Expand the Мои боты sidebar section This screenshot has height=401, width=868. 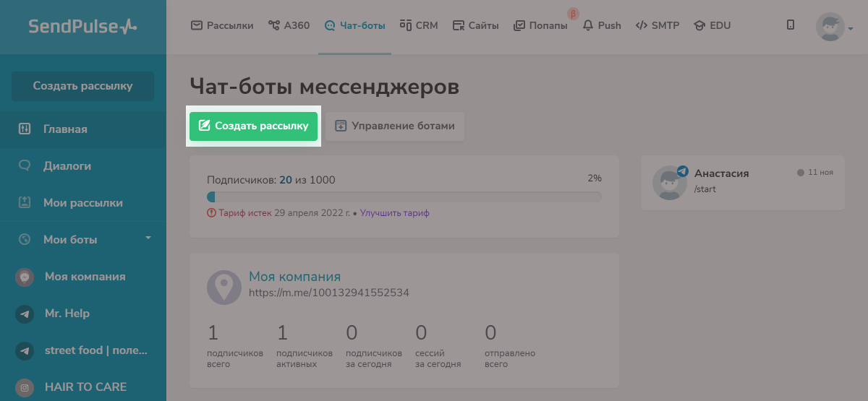click(x=148, y=238)
